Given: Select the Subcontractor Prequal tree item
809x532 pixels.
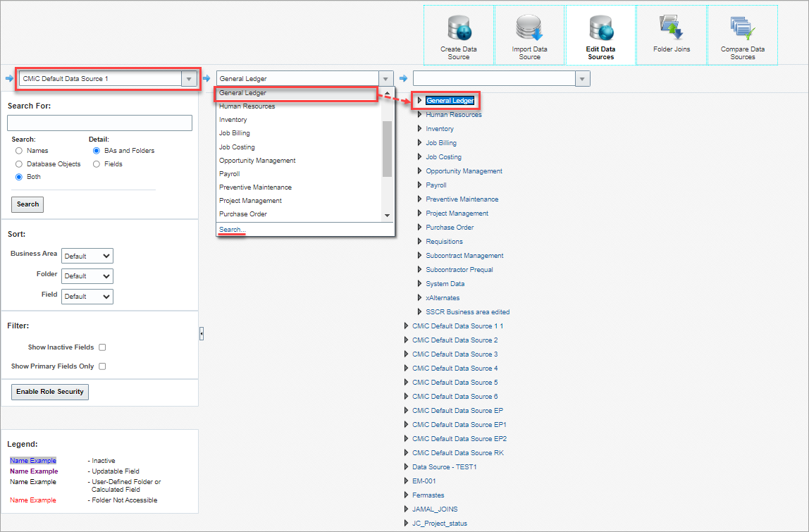Looking at the screenshot, I should pos(459,269).
